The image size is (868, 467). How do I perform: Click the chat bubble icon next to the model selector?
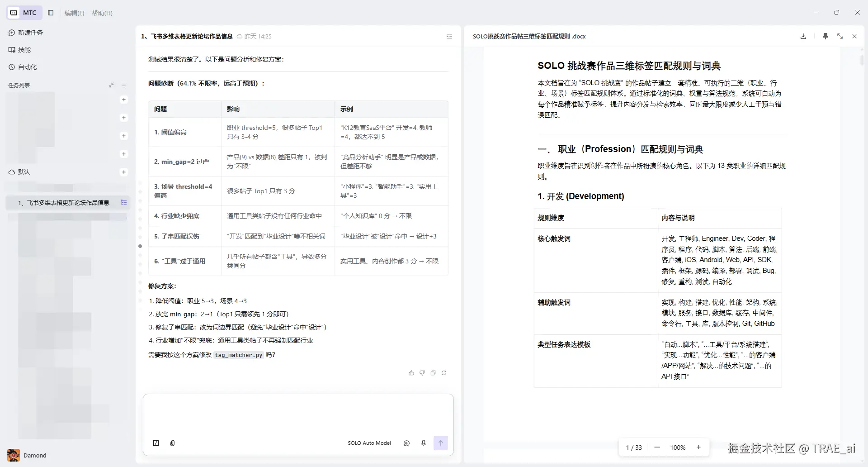(x=406, y=443)
